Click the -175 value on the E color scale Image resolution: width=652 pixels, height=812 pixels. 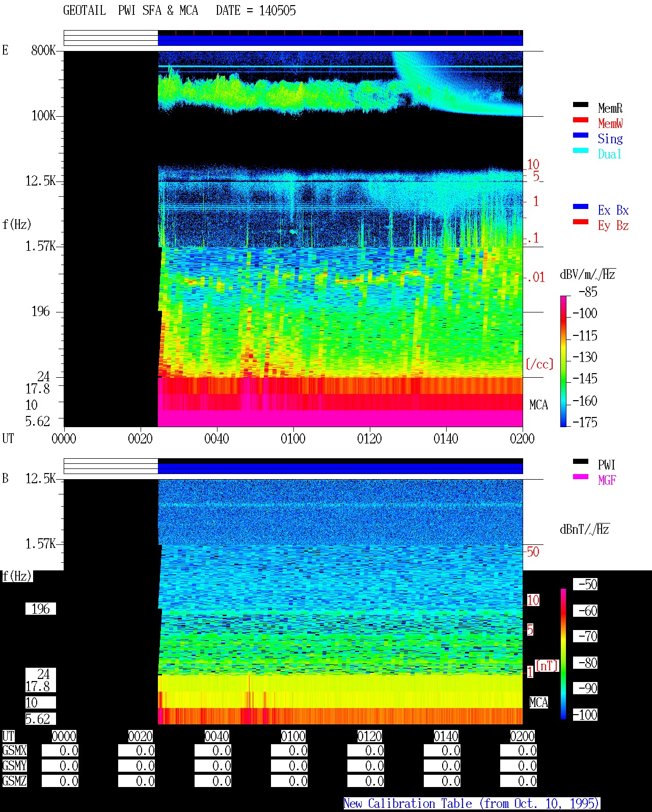[585, 422]
